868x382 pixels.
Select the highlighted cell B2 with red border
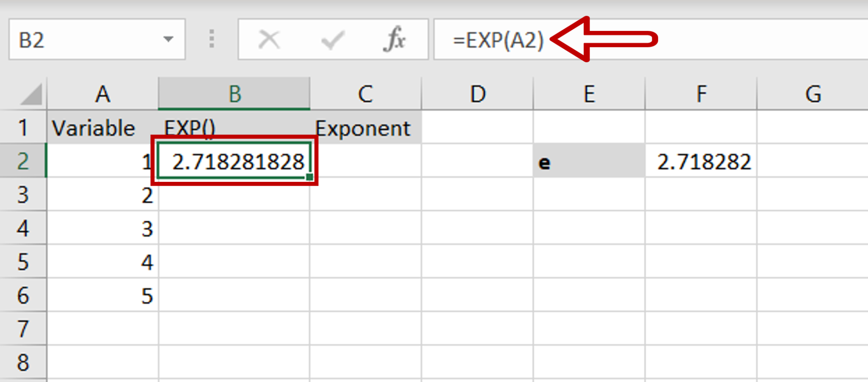[234, 161]
